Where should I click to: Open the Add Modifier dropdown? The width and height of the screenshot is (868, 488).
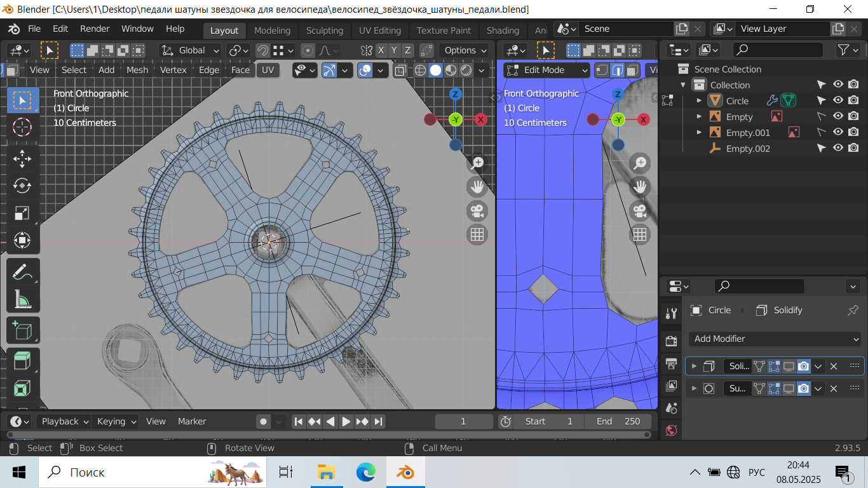[775, 339]
